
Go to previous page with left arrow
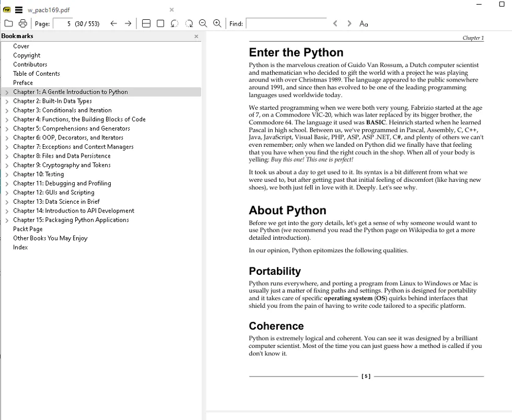coord(113,24)
